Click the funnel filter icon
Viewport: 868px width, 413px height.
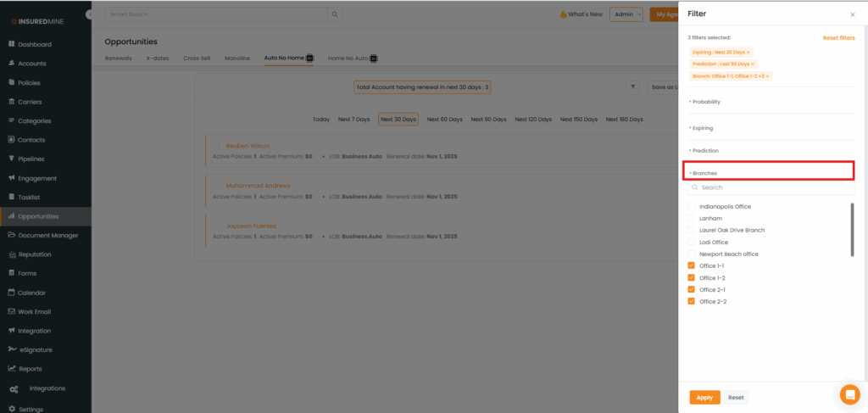click(x=633, y=87)
